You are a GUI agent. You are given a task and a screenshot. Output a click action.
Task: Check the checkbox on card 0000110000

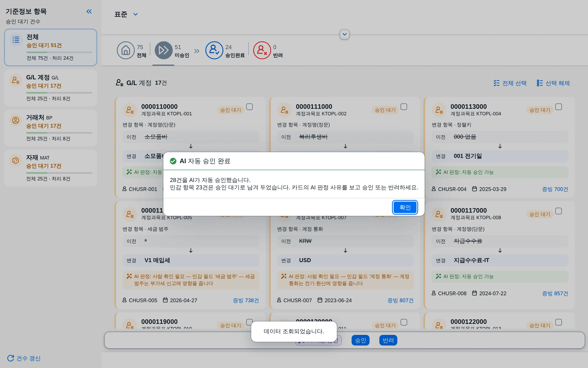[249, 107]
